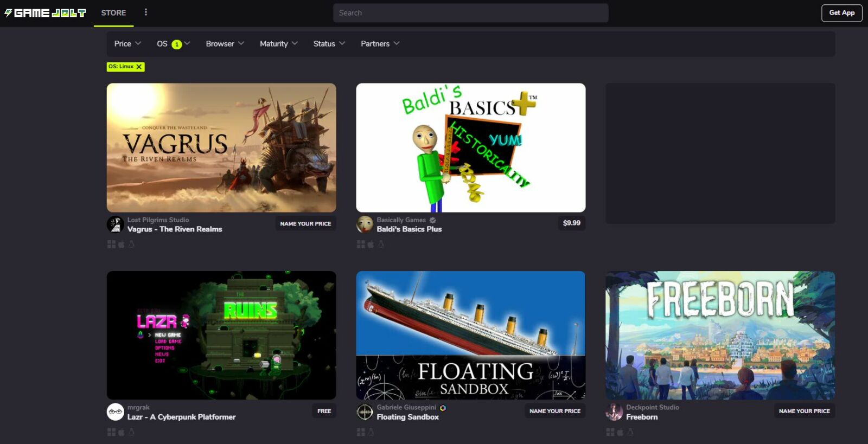This screenshot has width=868, height=444.
Task: Expand the Maturity filter dropdown
Action: (279, 44)
